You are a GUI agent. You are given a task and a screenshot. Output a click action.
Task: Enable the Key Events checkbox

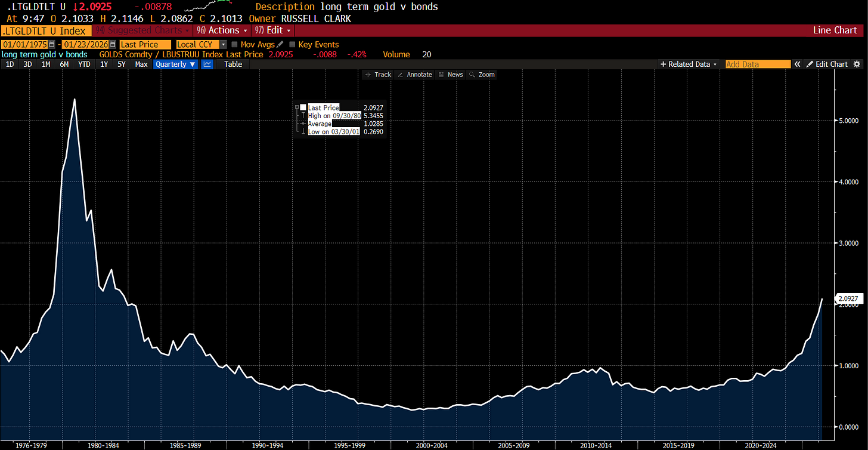[x=292, y=45]
